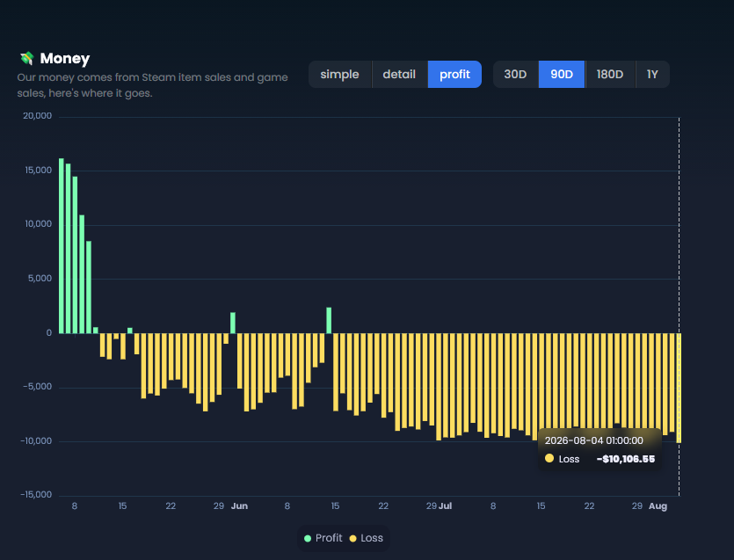Click the Jul x-axis label
The width and height of the screenshot is (734, 560).
click(x=445, y=506)
